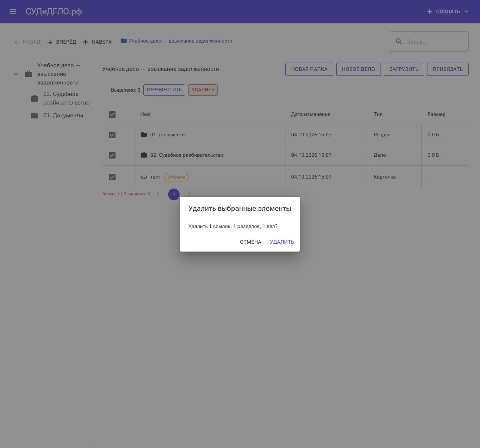Open 01. Документы name in table

(x=168, y=135)
